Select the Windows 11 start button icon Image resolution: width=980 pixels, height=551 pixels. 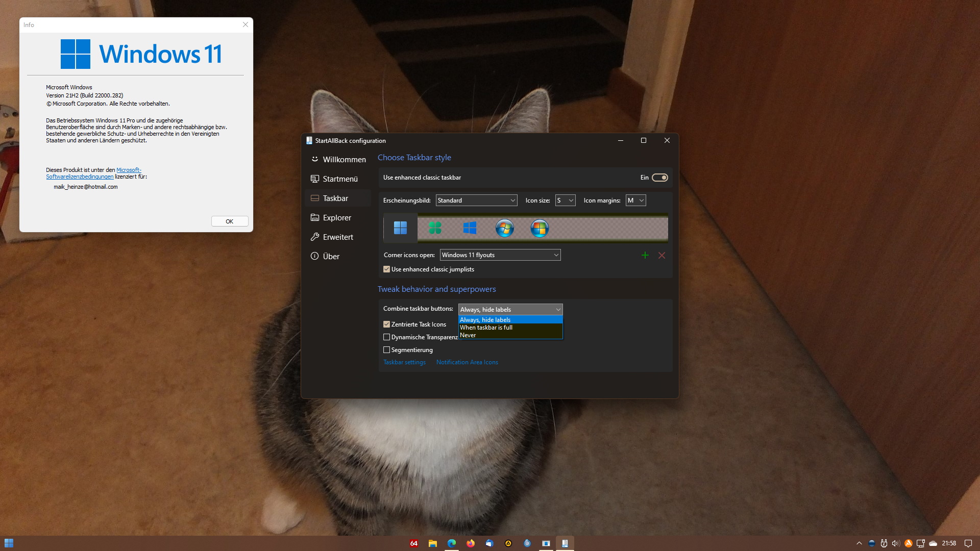pyautogui.click(x=400, y=228)
